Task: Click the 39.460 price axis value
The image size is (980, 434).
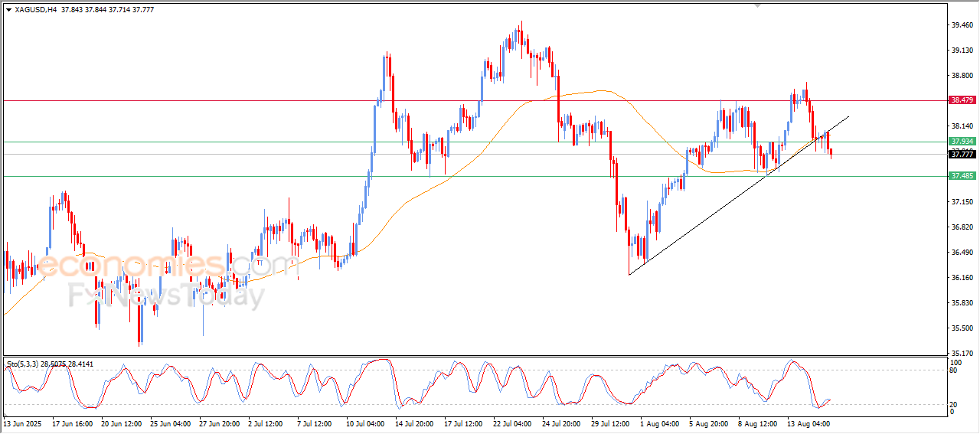Action: [962, 25]
